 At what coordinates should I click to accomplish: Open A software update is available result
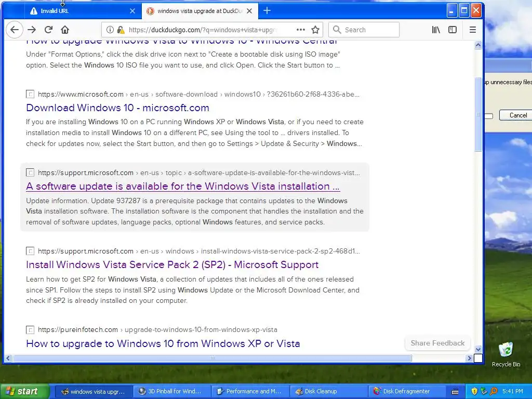point(183,187)
